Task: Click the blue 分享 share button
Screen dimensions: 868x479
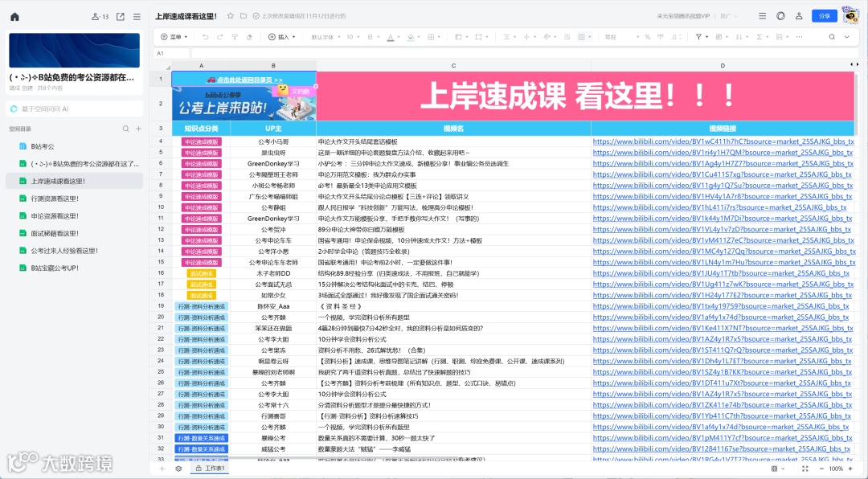Action: click(825, 16)
